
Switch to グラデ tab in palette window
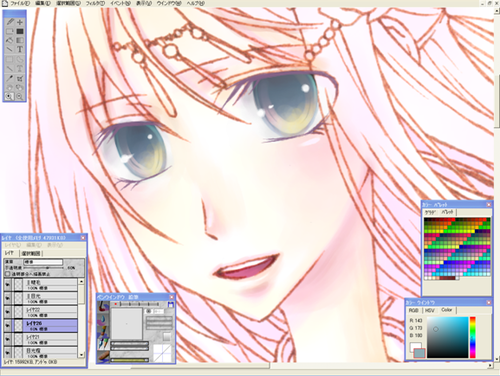(430, 212)
